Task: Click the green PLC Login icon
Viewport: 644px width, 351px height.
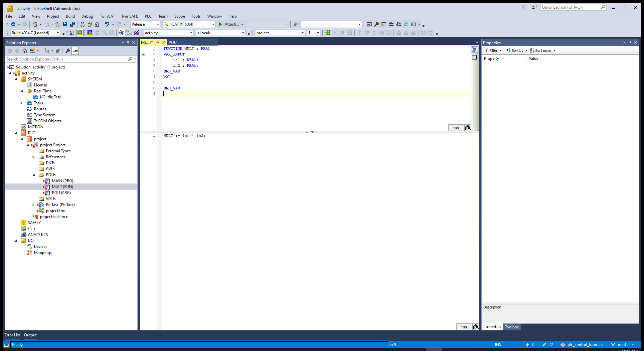Action: 328,33
